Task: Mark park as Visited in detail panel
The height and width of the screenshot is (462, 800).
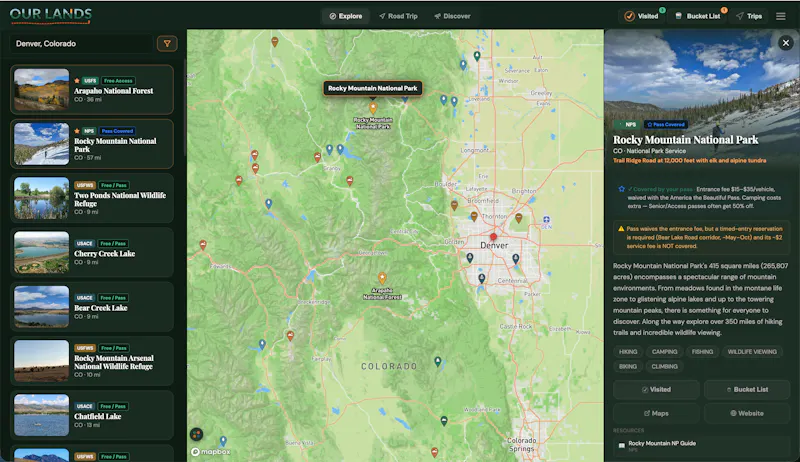Action: click(x=656, y=390)
